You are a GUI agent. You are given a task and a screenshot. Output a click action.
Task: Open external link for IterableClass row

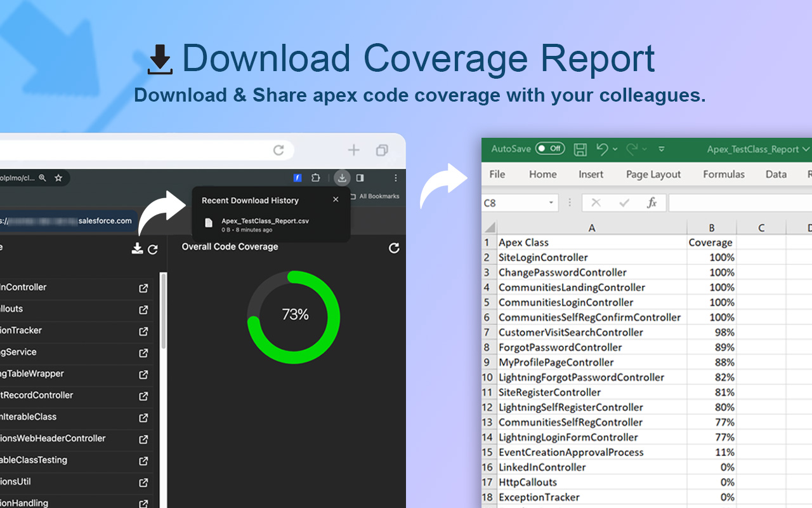tap(143, 418)
